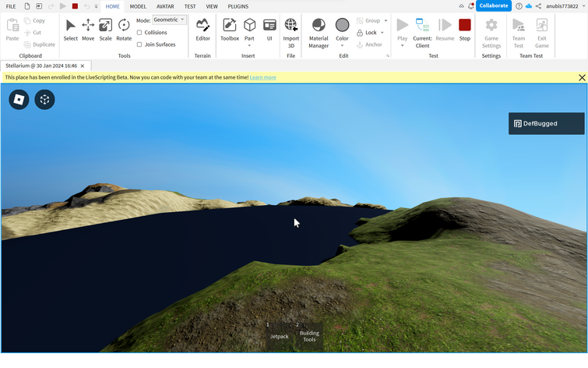Open Game Settings

[x=491, y=34]
